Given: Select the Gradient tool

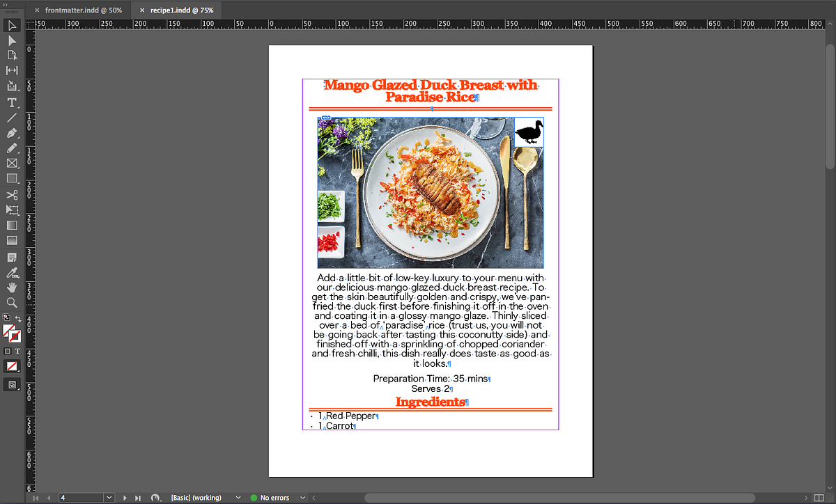Looking at the screenshot, I should (x=11, y=225).
